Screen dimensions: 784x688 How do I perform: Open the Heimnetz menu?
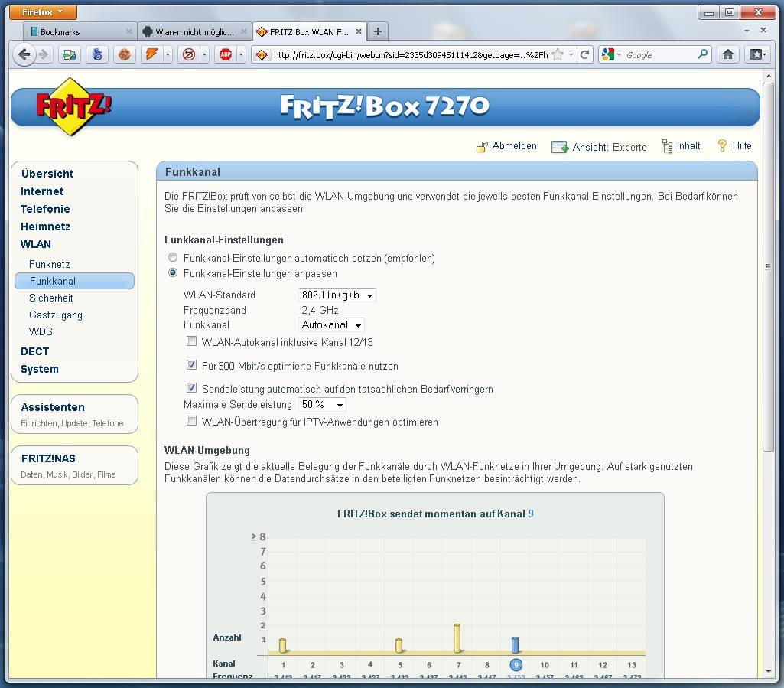45,227
